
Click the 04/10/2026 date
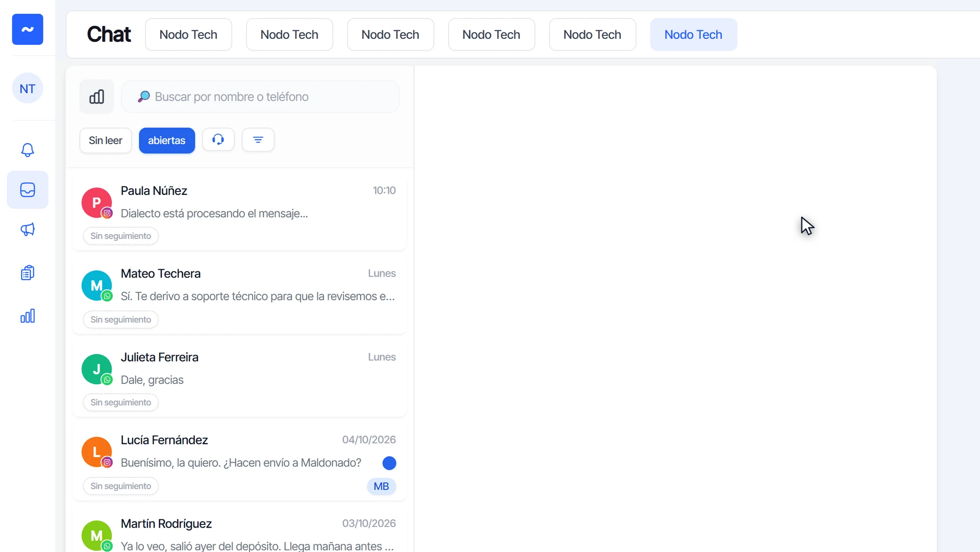pos(369,440)
